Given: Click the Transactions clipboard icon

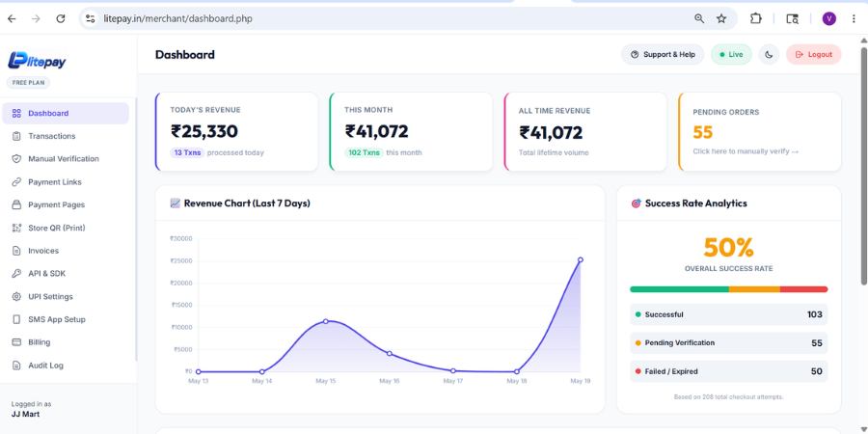Looking at the screenshot, I should pyautogui.click(x=16, y=136).
